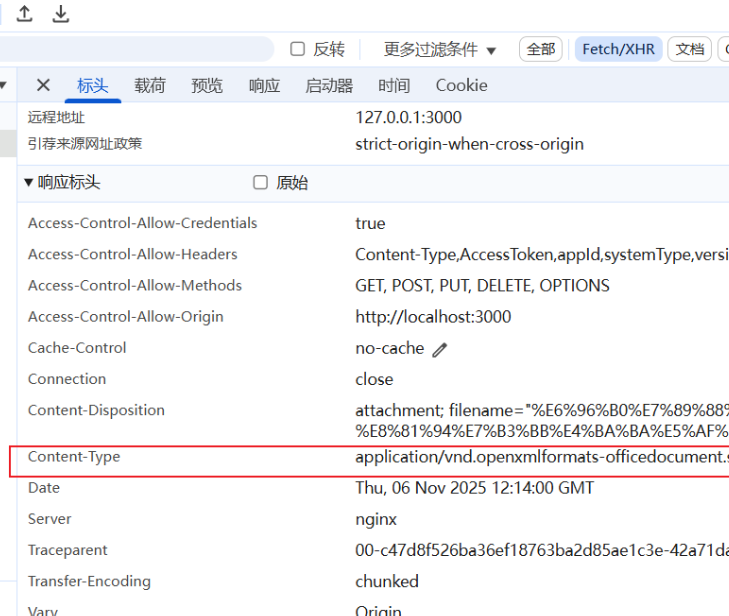The image size is (729, 616).
Task: Click the close connection value
Action: coord(374,379)
